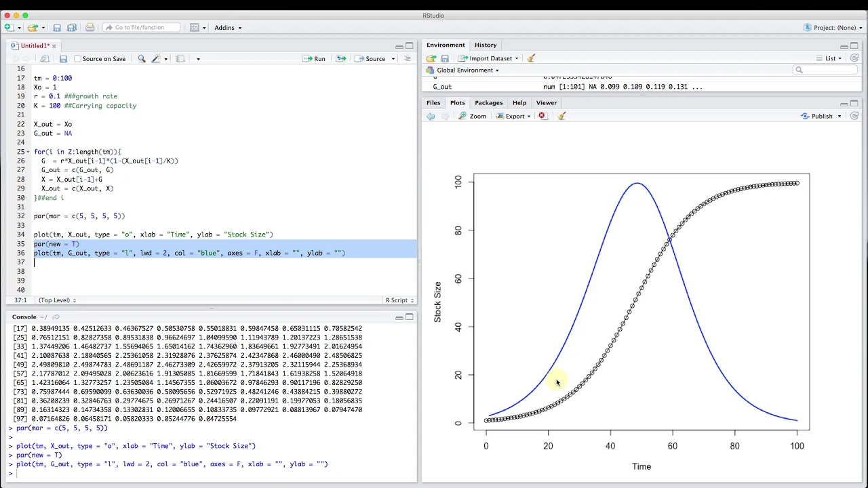868x488 pixels.
Task: Save current document from main toolbar
Action: (x=57, y=28)
